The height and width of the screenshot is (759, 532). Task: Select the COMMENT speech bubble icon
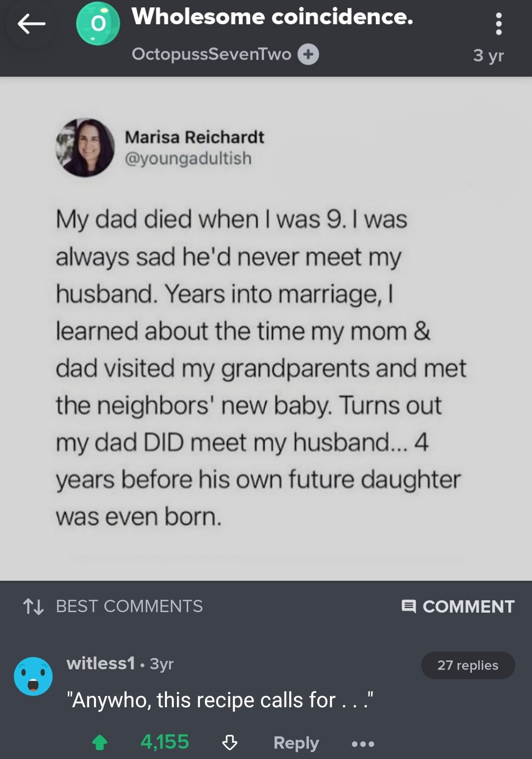[409, 606]
